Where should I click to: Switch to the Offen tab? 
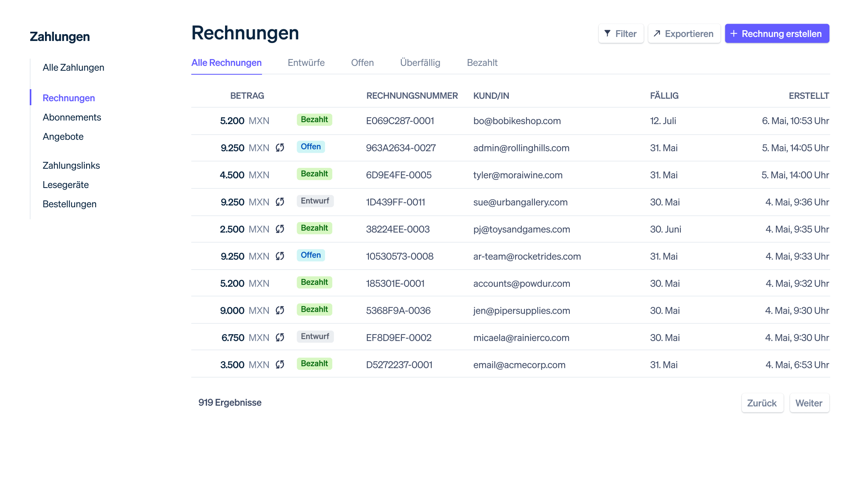tap(362, 63)
